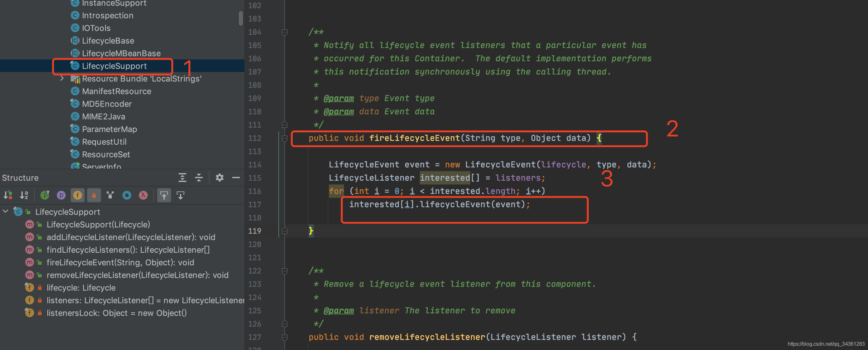
Task: Click the LifecycleBase abstract class icon
Action: point(75,40)
